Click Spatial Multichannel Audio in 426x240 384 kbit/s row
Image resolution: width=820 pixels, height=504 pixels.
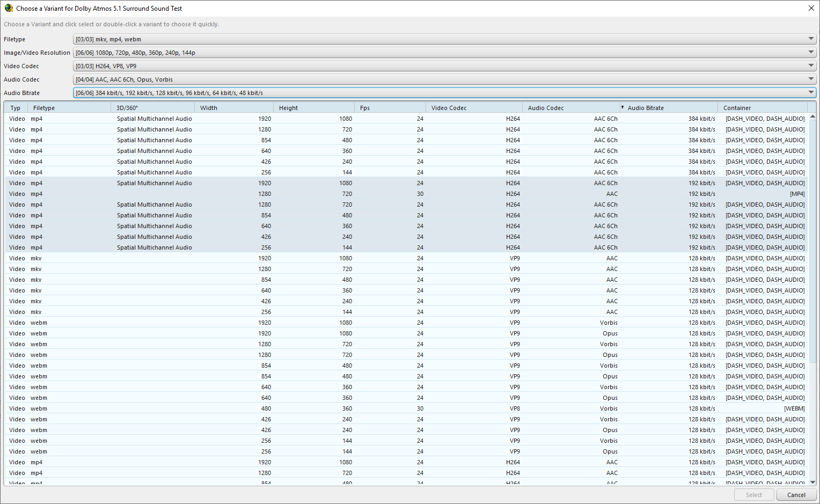coord(155,162)
